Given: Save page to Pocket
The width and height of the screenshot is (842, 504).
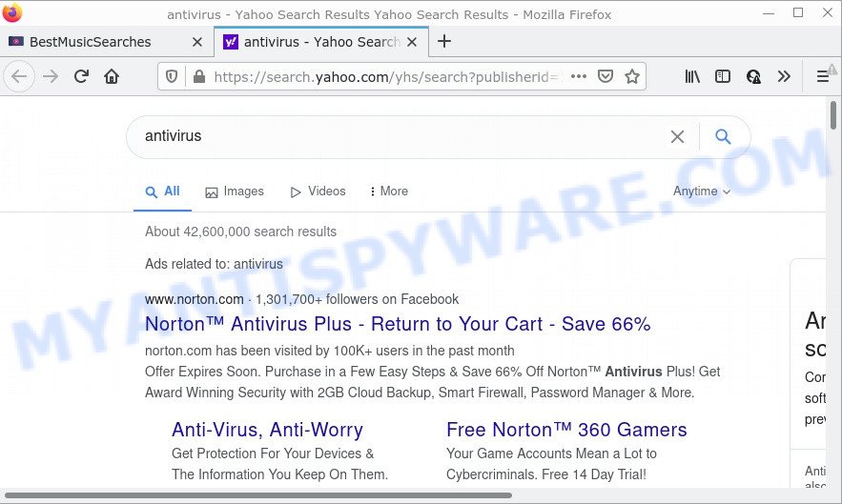Looking at the screenshot, I should tap(606, 77).
